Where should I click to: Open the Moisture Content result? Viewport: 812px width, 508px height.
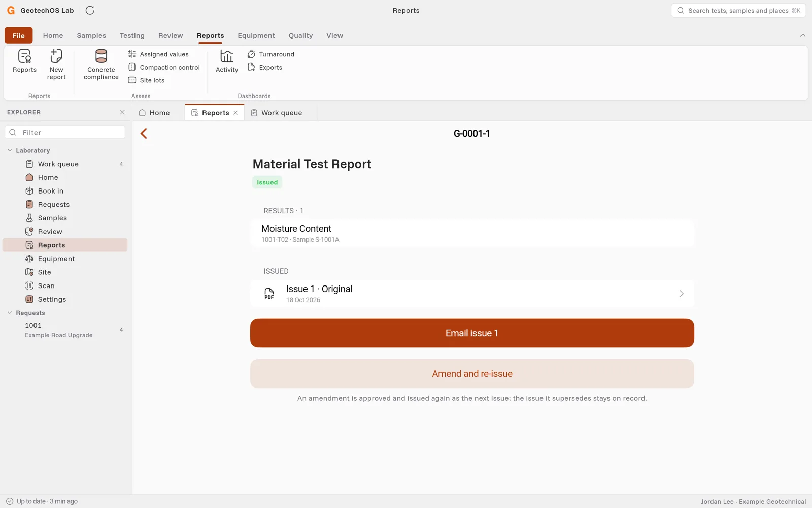click(472, 233)
